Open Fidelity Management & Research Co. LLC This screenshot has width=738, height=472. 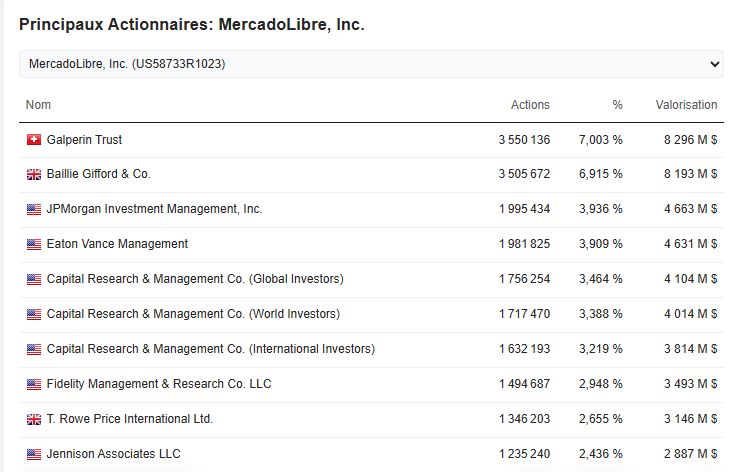pyautogui.click(x=159, y=384)
